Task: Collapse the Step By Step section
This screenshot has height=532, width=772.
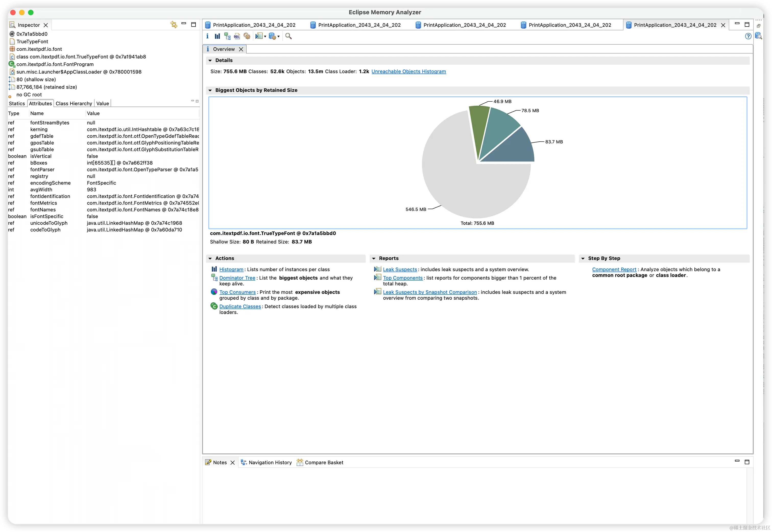Action: (x=583, y=258)
